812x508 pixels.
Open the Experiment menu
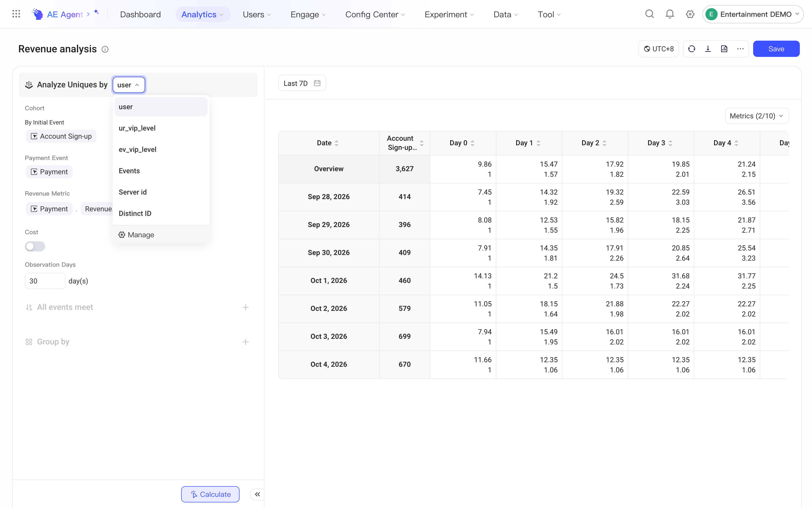(449, 14)
